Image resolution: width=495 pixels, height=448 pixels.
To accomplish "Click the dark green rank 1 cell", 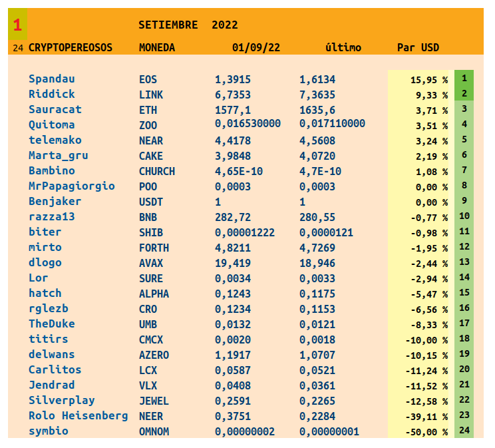I will pyautogui.click(x=464, y=79).
